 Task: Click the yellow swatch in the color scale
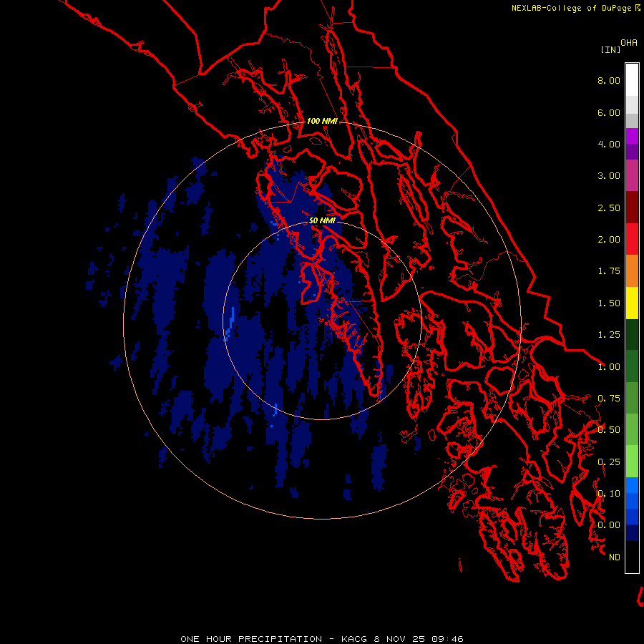click(632, 303)
